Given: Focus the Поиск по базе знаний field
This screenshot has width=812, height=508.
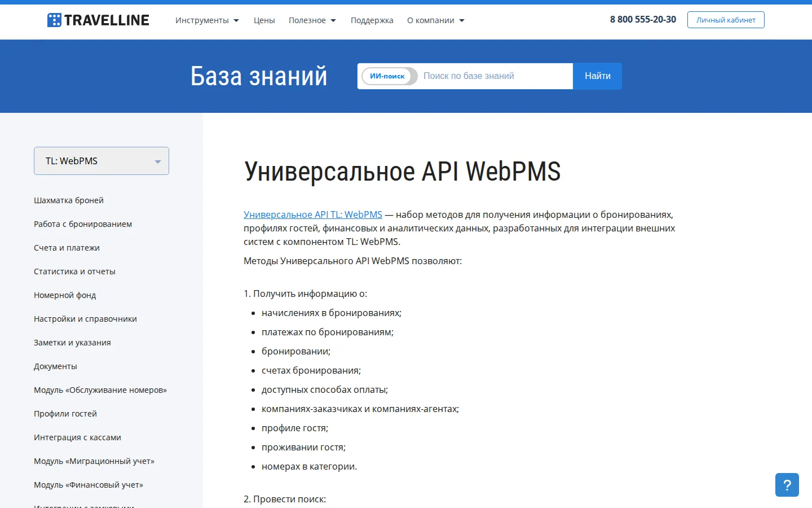Looking at the screenshot, I should click(495, 76).
